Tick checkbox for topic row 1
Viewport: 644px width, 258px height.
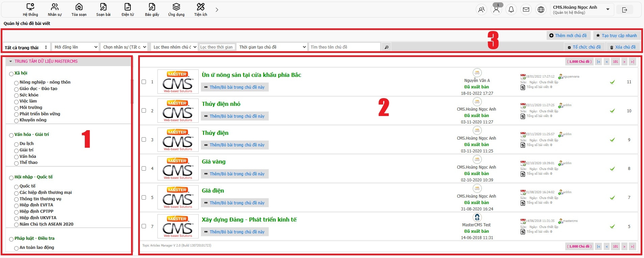point(144,82)
